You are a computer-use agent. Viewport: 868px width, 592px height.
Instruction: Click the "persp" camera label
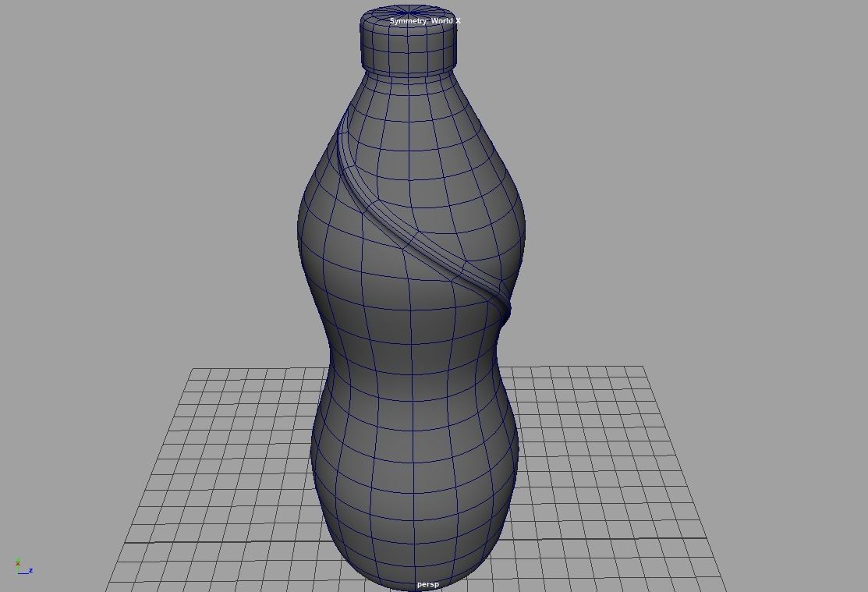coord(427,584)
